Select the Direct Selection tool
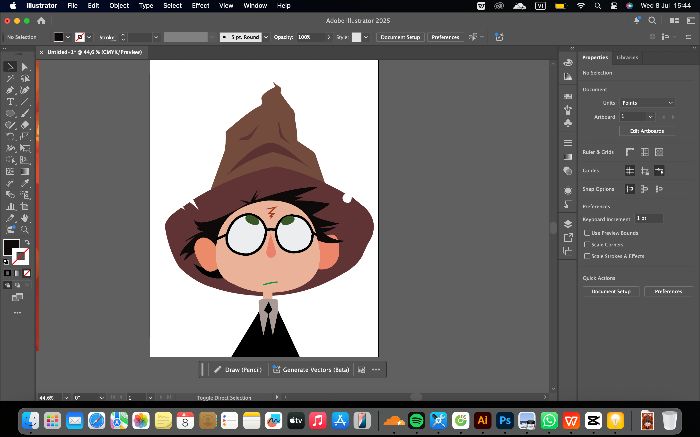 coord(25,67)
